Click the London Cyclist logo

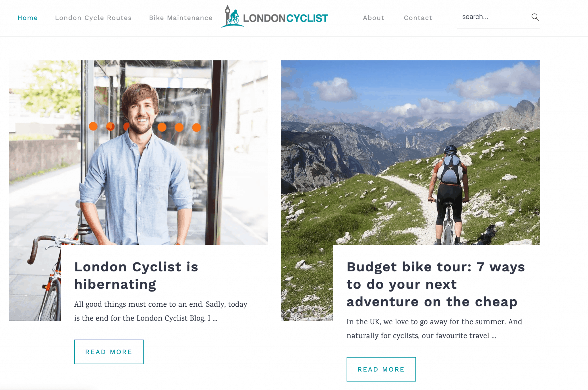274,17
